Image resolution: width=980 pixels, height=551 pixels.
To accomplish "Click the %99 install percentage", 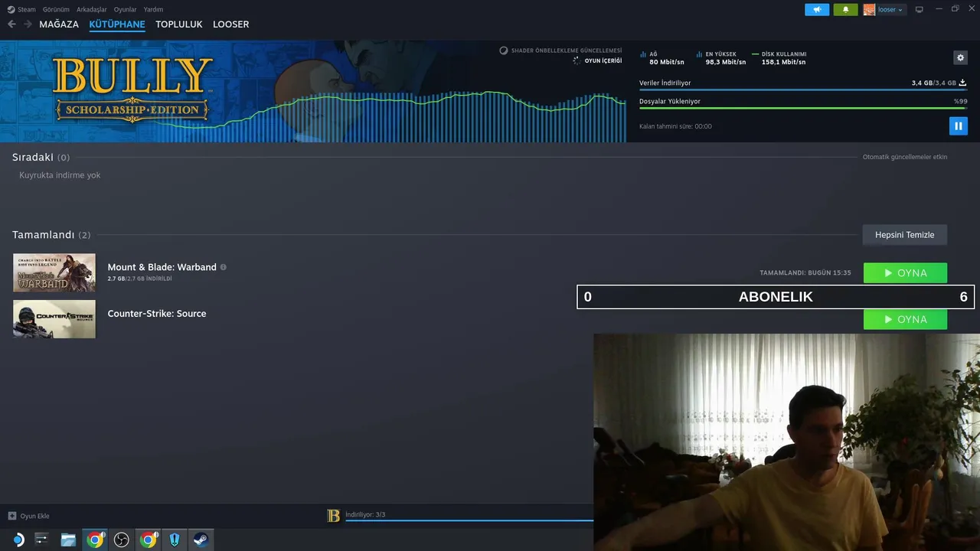I will point(960,101).
